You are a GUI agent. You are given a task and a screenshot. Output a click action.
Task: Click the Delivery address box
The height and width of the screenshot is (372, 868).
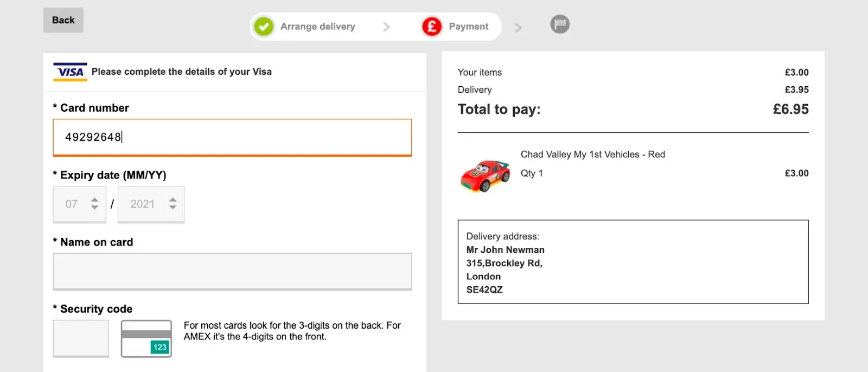(633, 262)
